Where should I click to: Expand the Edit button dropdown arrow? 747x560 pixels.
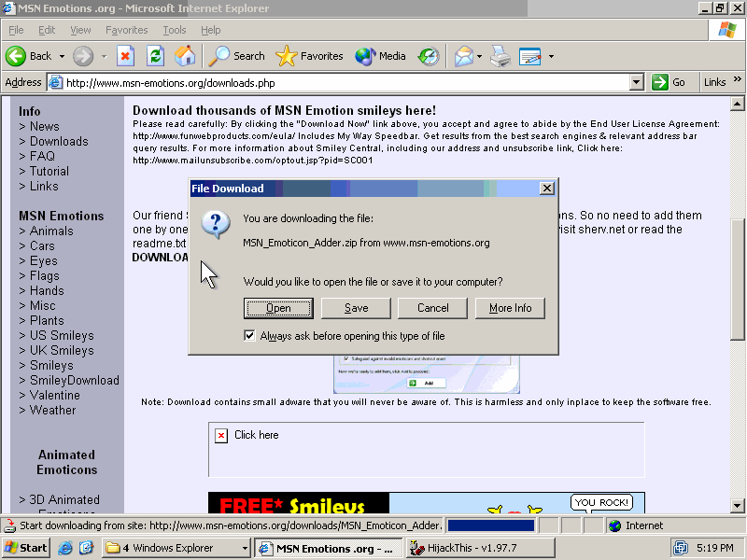click(551, 56)
